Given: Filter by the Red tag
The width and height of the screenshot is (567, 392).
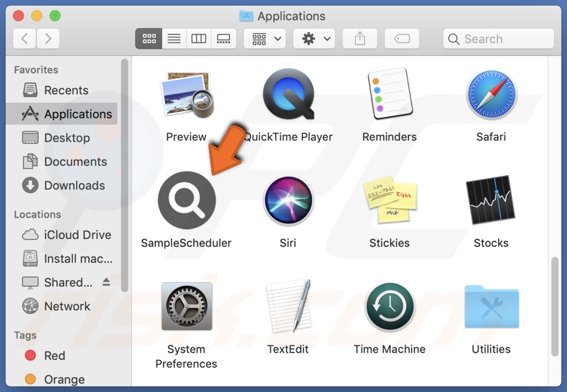Looking at the screenshot, I should click(62, 355).
